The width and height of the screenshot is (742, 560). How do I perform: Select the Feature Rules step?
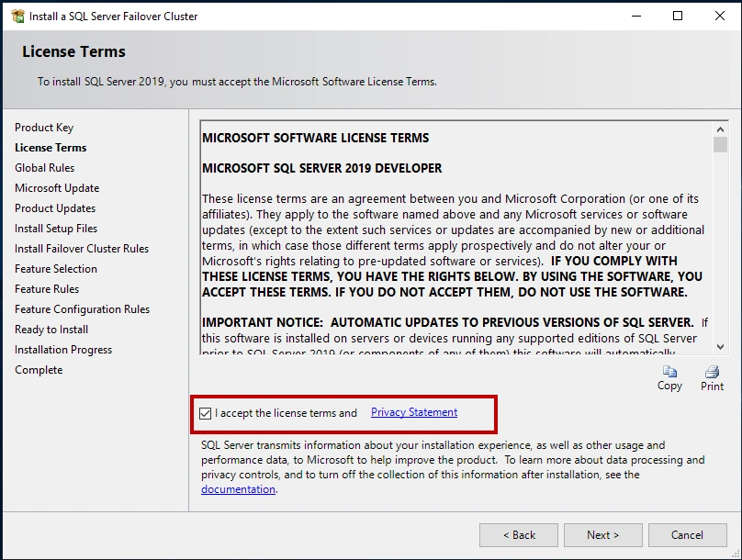coord(47,289)
